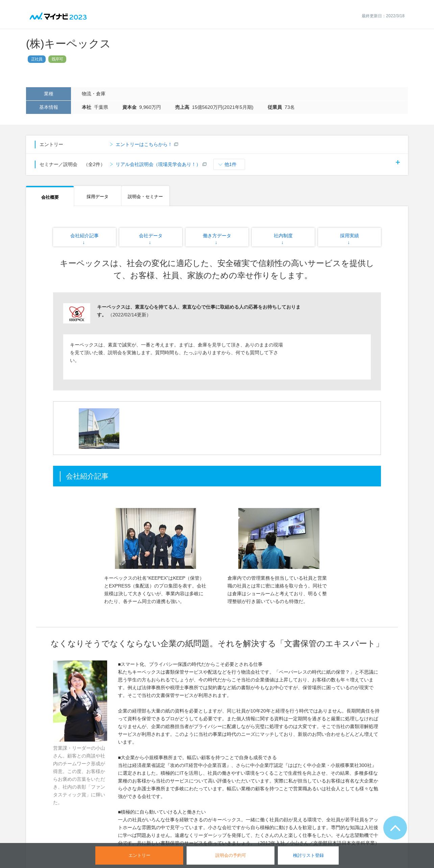The width and height of the screenshot is (434, 868).
Task: Click the 業種 header cell
Action: click(49, 94)
